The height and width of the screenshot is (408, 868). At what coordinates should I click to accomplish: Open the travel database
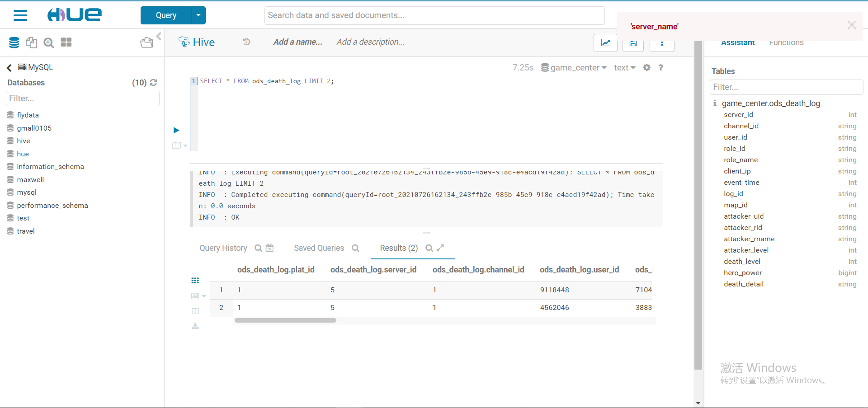26,231
